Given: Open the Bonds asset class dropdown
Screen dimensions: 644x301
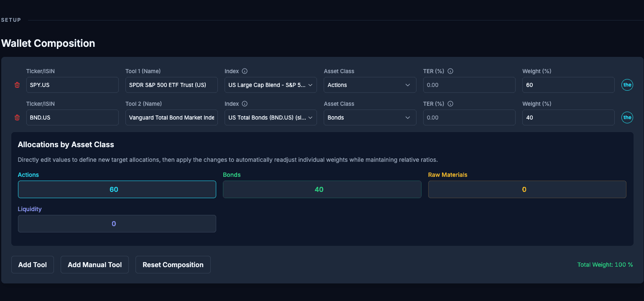Looking at the screenshot, I should 370,117.
